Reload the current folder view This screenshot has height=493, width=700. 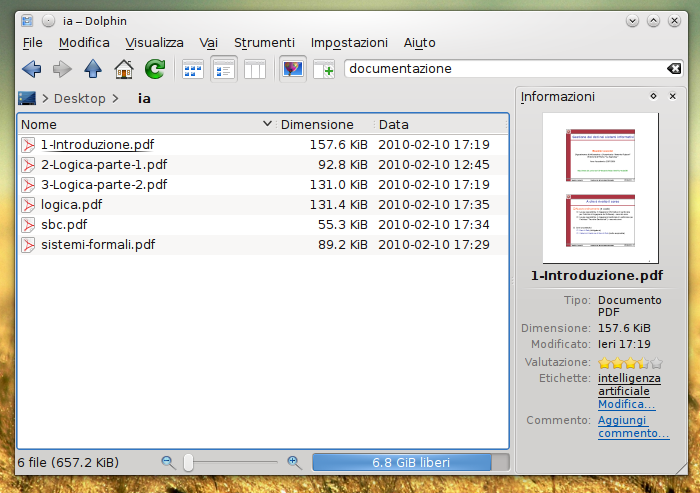pos(155,69)
